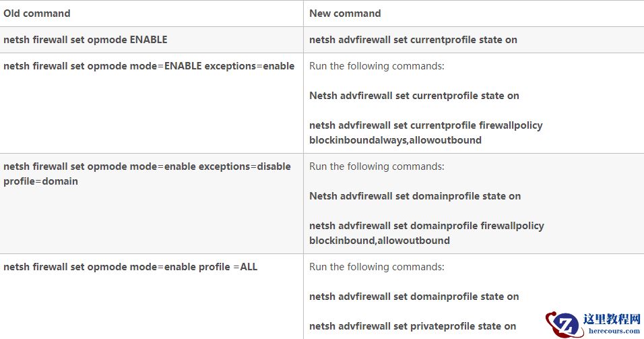Click the 这里教程网 watermark text
The image size is (644, 339).
pyautogui.click(x=613, y=319)
